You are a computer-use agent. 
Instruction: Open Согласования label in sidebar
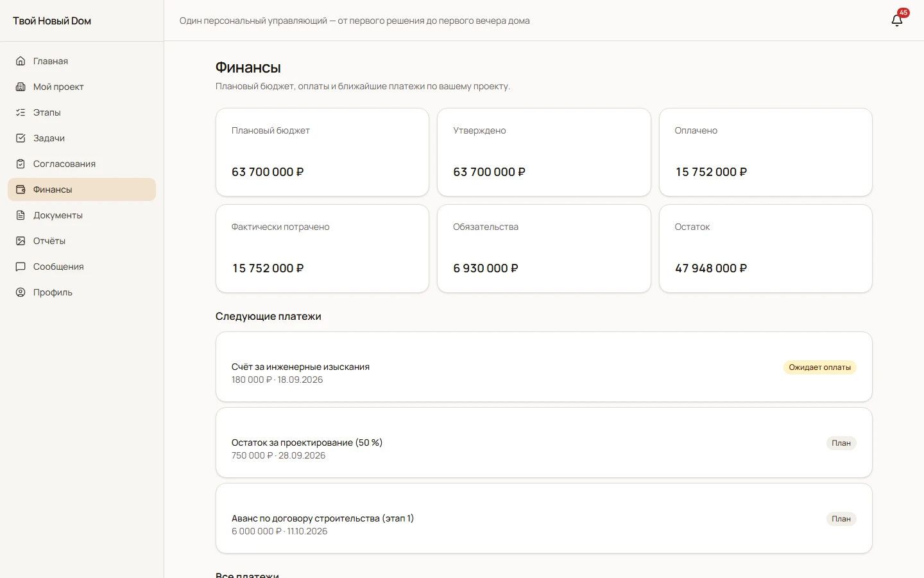pyautogui.click(x=64, y=164)
